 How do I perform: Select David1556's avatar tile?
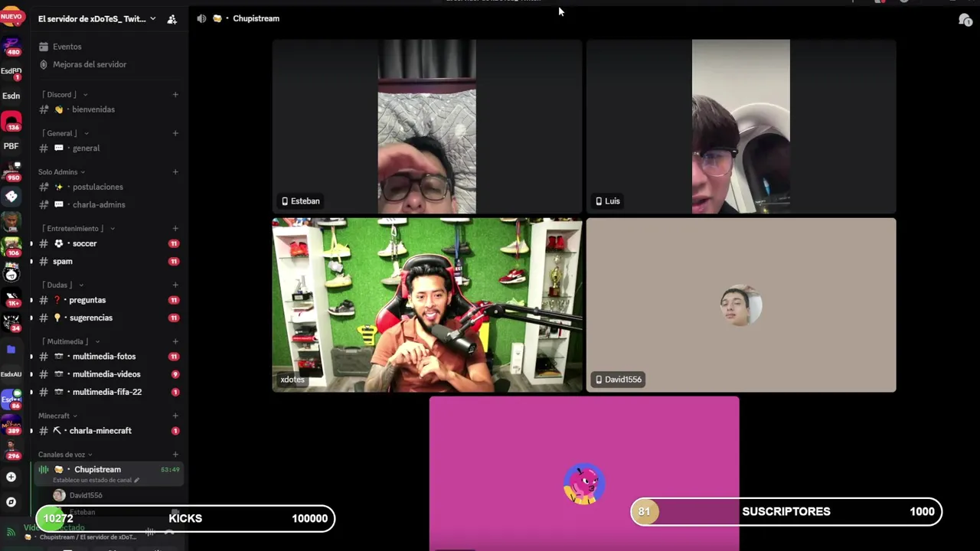pyautogui.click(x=741, y=305)
